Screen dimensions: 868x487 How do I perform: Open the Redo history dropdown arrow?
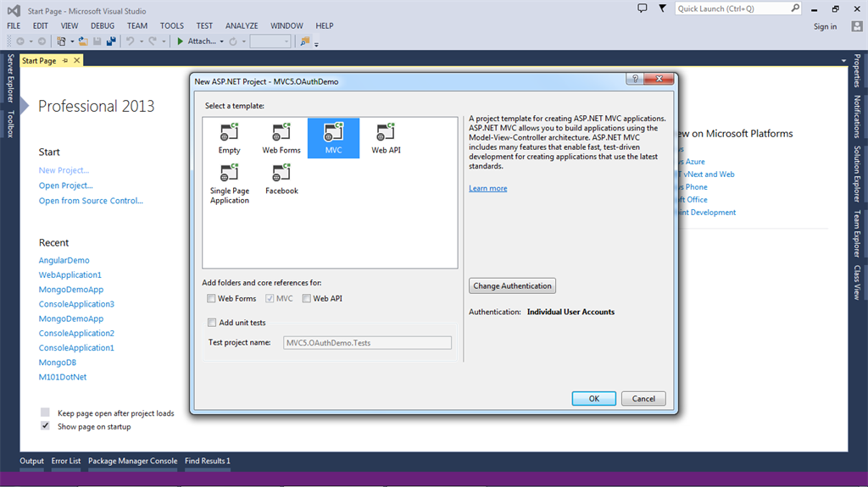(x=164, y=42)
